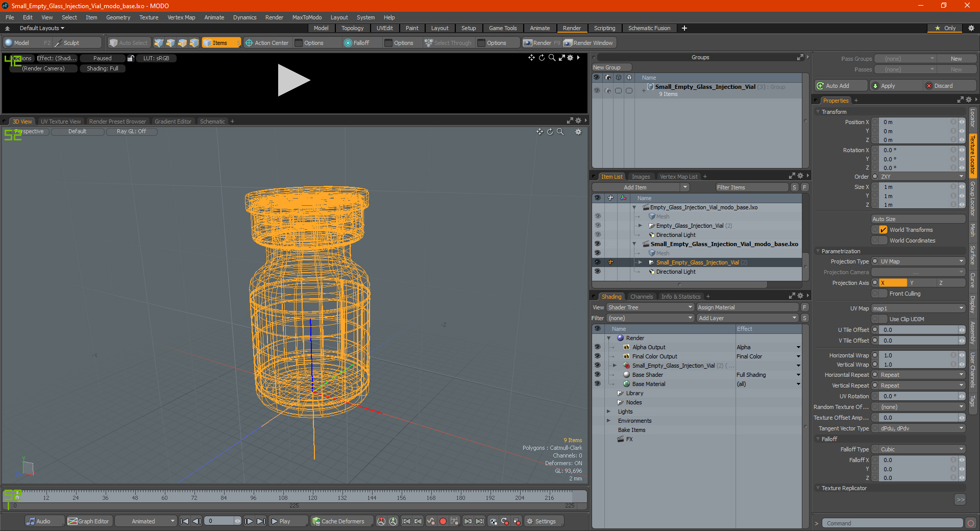The height and width of the screenshot is (531, 980).
Task: Uncheck World Transforms checkbox
Action: point(883,230)
